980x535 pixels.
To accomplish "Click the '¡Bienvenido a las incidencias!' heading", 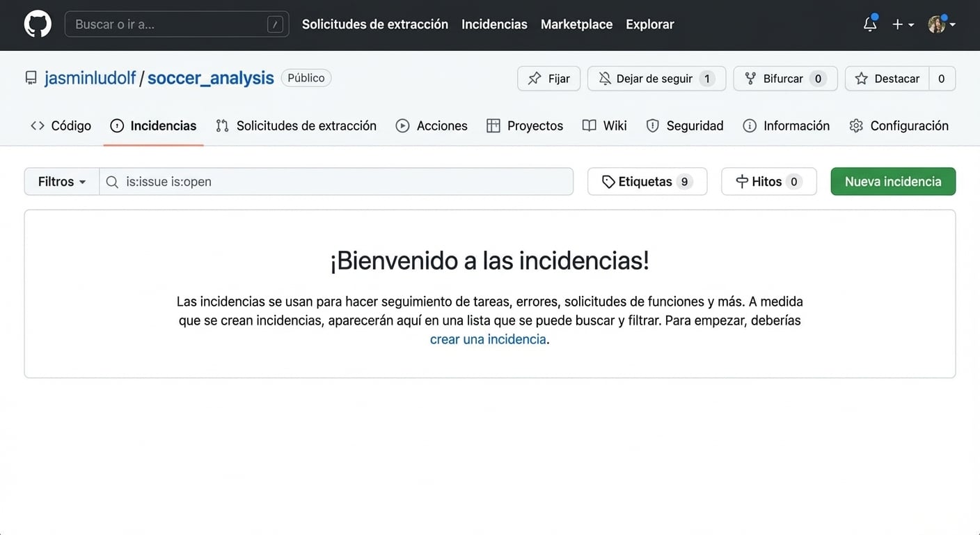I will pos(489,261).
